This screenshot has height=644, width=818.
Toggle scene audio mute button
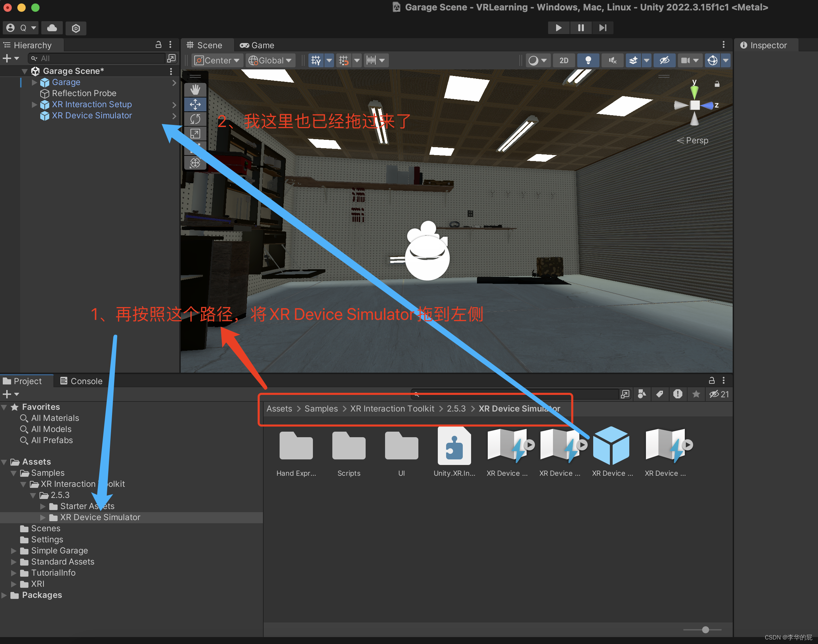pos(613,60)
